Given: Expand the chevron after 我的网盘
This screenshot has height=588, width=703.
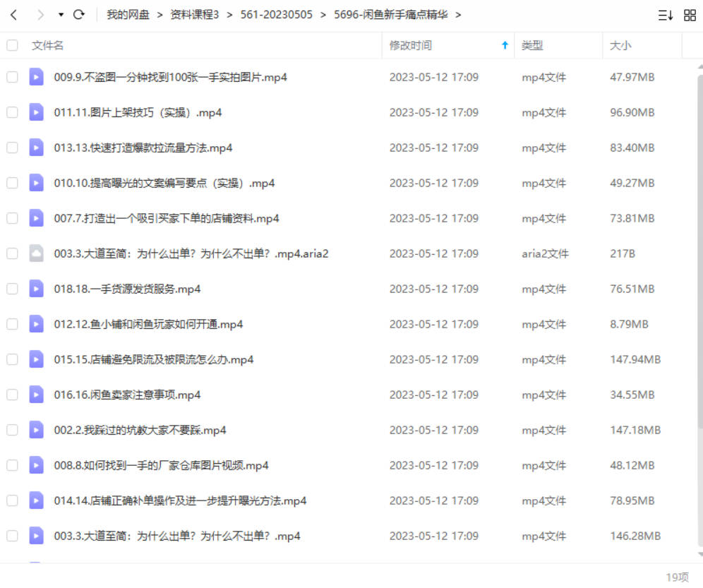Looking at the screenshot, I should click(160, 15).
